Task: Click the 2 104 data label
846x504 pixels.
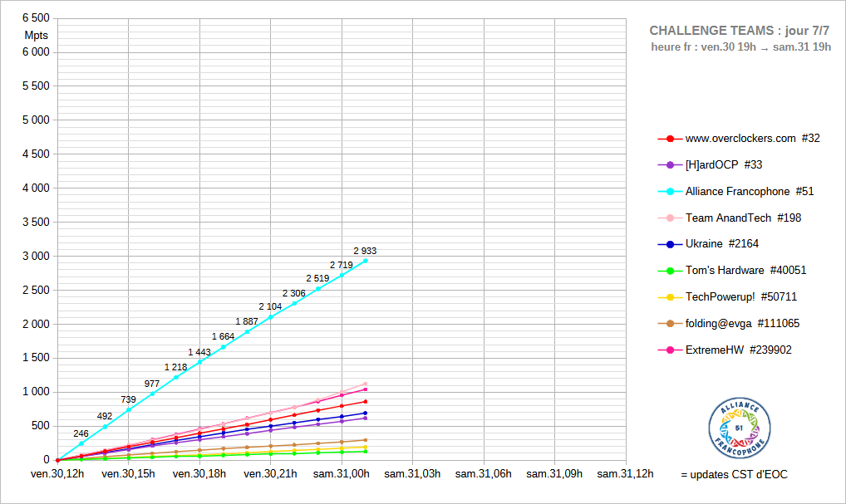Action: 270,306
